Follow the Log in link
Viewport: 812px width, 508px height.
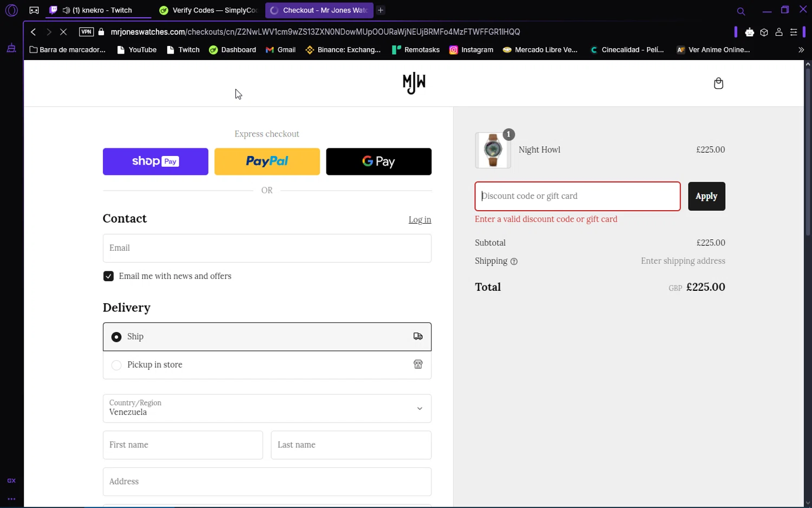[x=420, y=219]
